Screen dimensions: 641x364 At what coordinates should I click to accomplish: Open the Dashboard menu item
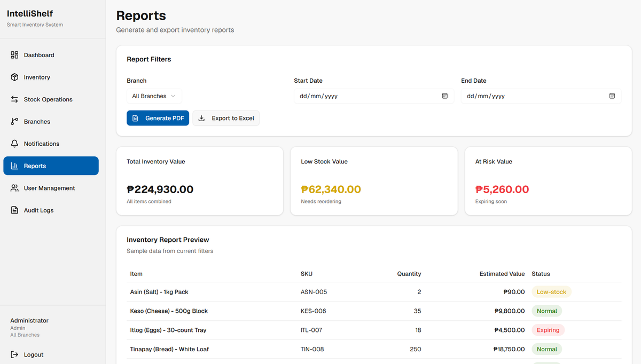pos(51,55)
